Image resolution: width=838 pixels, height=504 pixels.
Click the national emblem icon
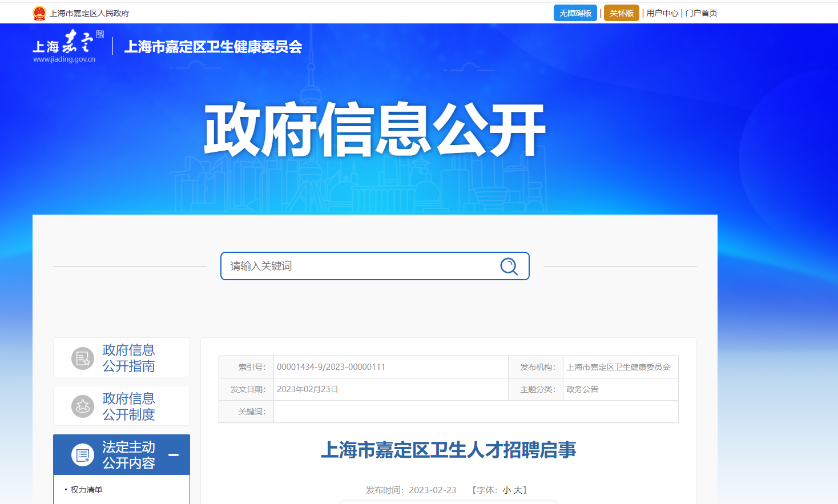(x=39, y=13)
